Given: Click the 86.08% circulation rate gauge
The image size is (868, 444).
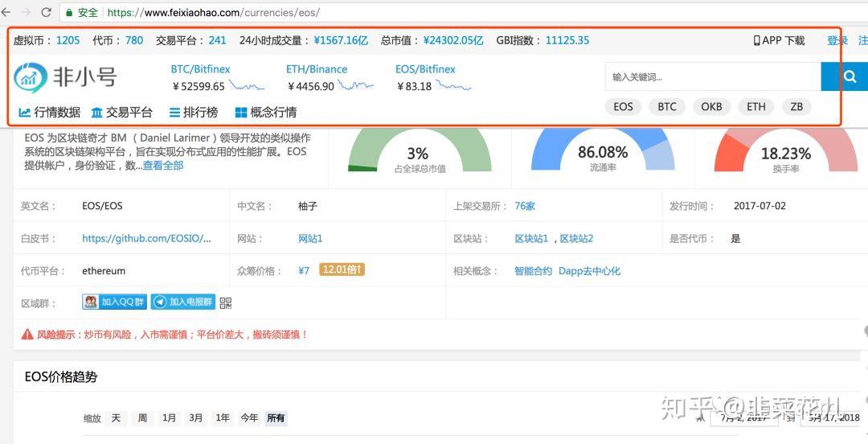Looking at the screenshot, I should tap(603, 150).
